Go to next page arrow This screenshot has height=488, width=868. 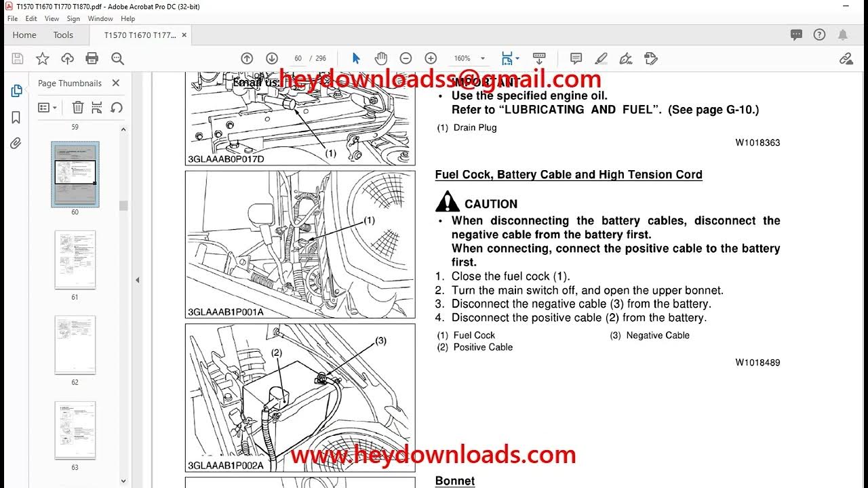click(272, 58)
